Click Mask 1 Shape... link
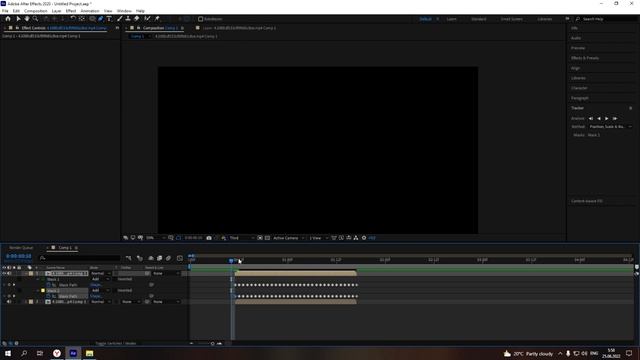The image size is (640, 360). (96, 285)
